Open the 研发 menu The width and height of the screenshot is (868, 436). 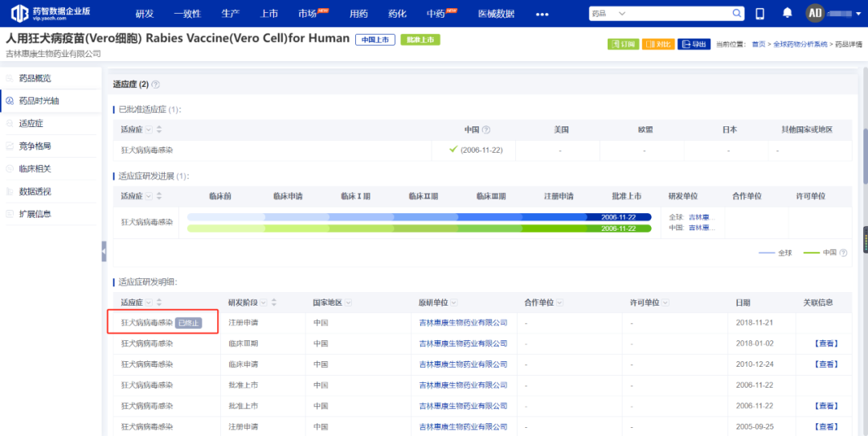[x=145, y=14]
